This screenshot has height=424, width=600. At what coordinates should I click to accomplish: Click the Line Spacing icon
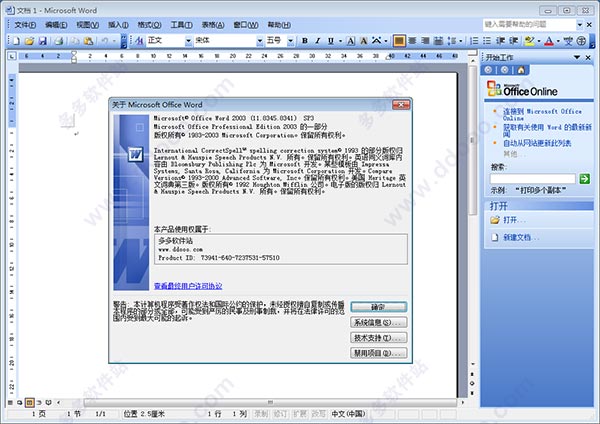click(x=452, y=41)
